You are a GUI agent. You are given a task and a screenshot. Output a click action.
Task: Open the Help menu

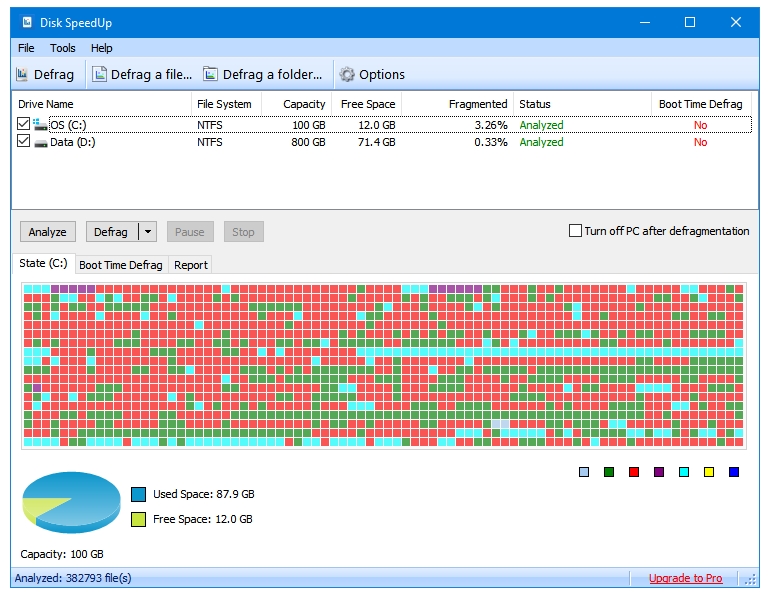pos(102,48)
